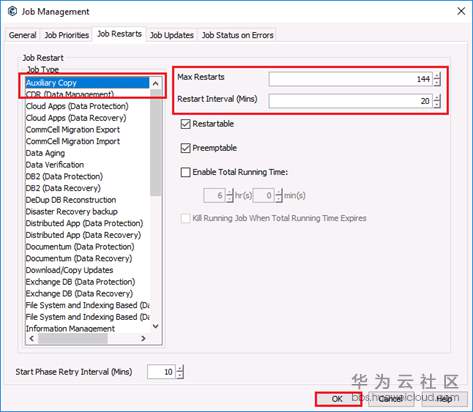Click Start Phase Retry Interval field
Image resolution: width=473 pixels, height=412 pixels.
click(161, 372)
